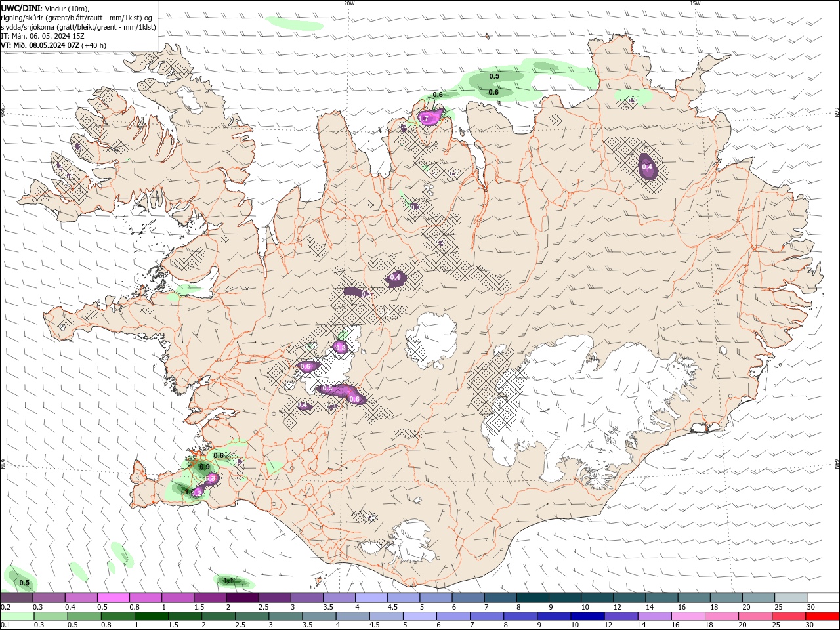Click the 'VT: Mið. 08.05.2024 07Z' valid time
840x630 pixels.
pyautogui.click(x=41, y=45)
